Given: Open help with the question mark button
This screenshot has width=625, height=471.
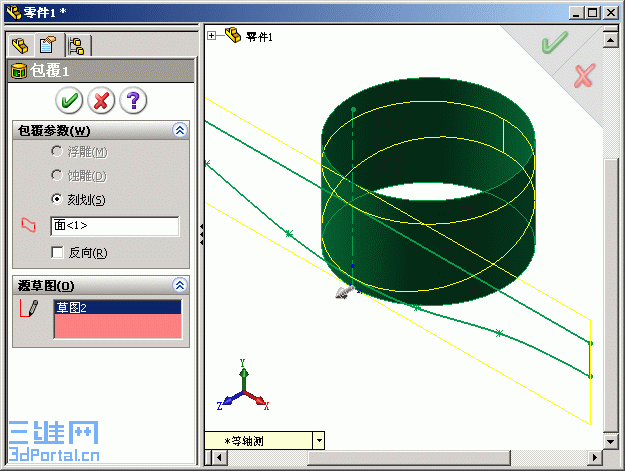Looking at the screenshot, I should click(x=133, y=100).
